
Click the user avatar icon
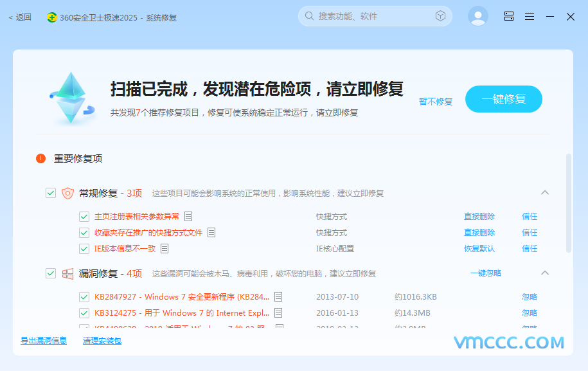[x=477, y=17]
